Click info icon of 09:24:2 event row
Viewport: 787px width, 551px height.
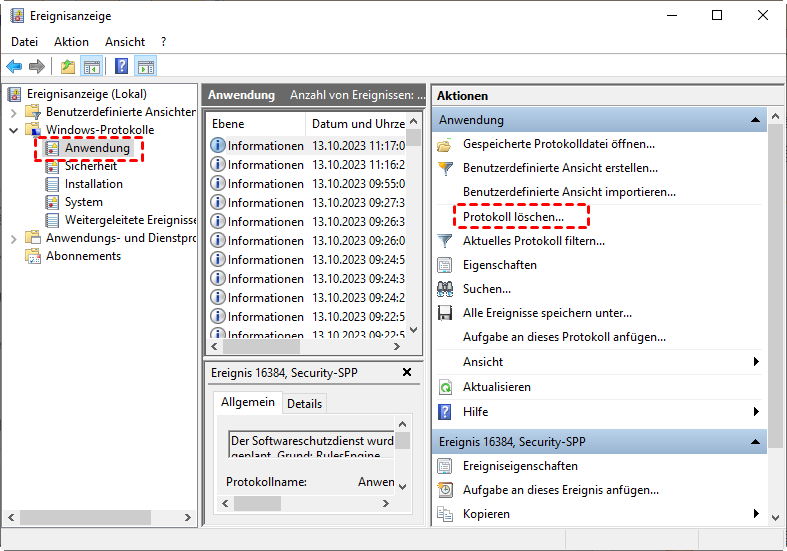217,297
